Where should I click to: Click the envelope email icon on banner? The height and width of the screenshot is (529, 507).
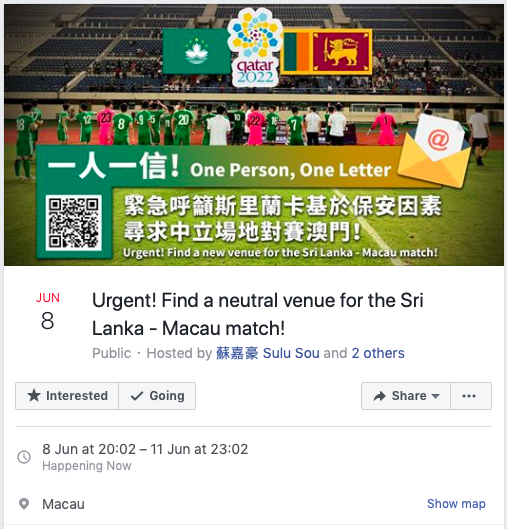click(434, 151)
